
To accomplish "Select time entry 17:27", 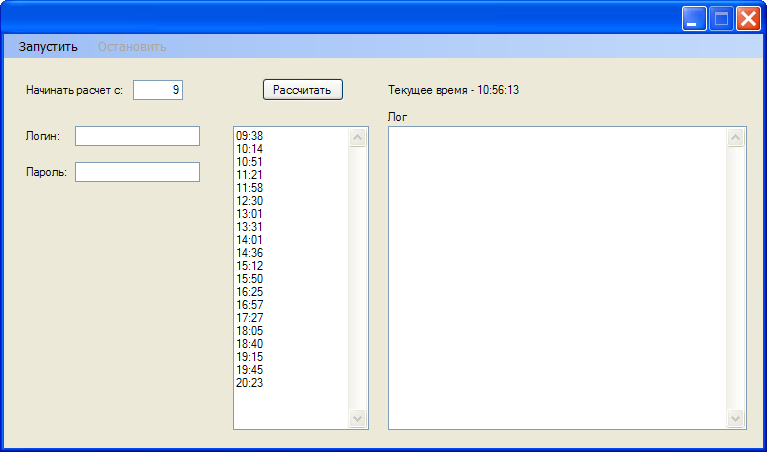I will click(x=249, y=318).
